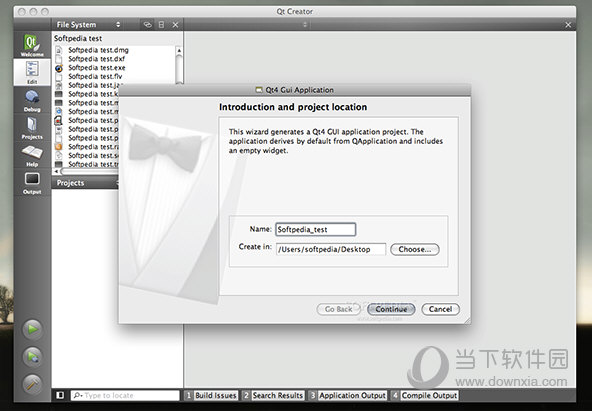The image size is (592, 411).
Task: Open the Application Output tab
Action: tap(348, 395)
